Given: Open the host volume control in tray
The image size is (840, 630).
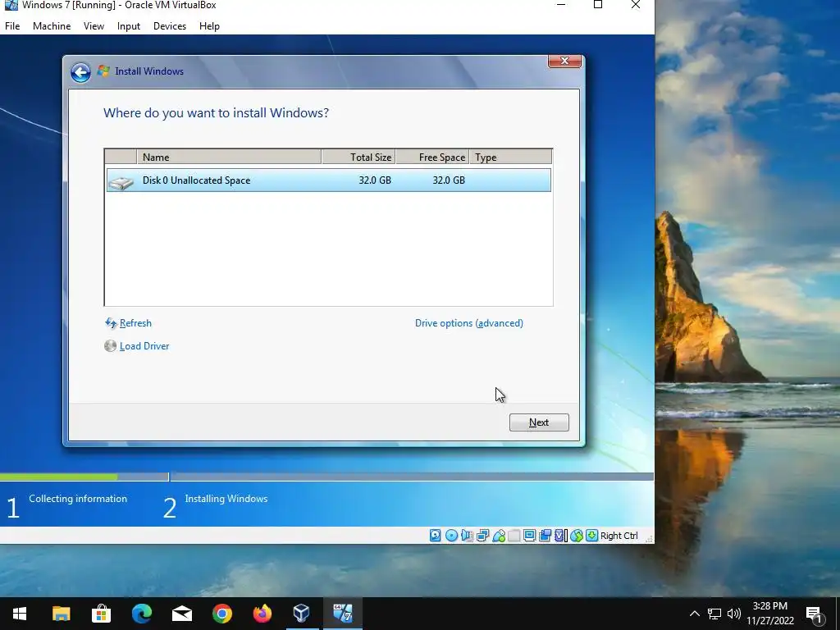Looking at the screenshot, I should [734, 614].
